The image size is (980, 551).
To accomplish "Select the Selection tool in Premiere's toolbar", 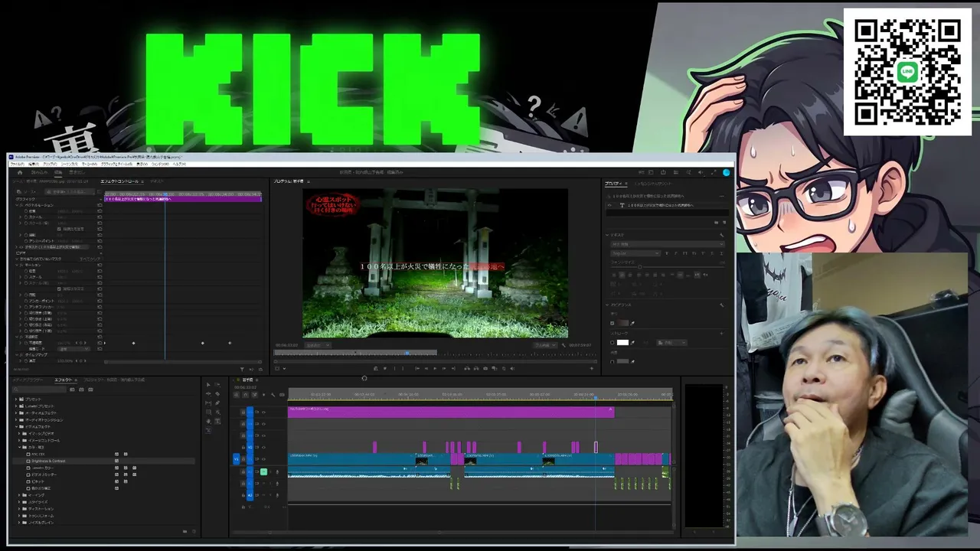I will pyautogui.click(x=208, y=385).
